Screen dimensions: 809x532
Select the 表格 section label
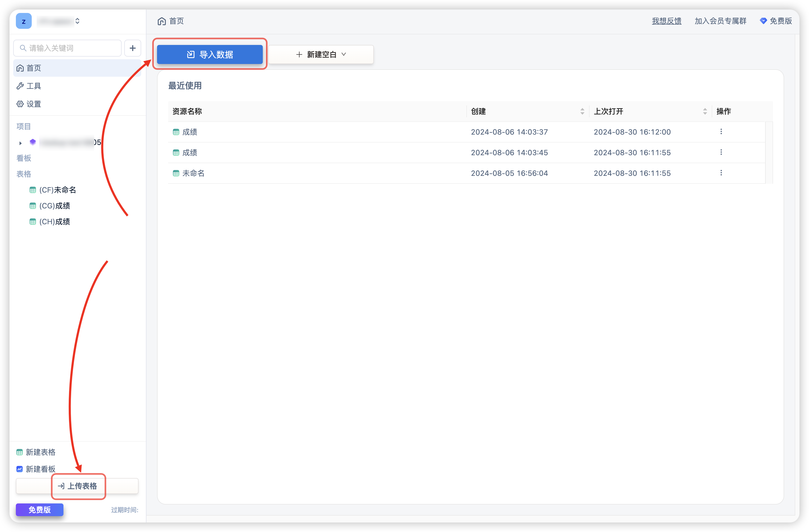[24, 174]
